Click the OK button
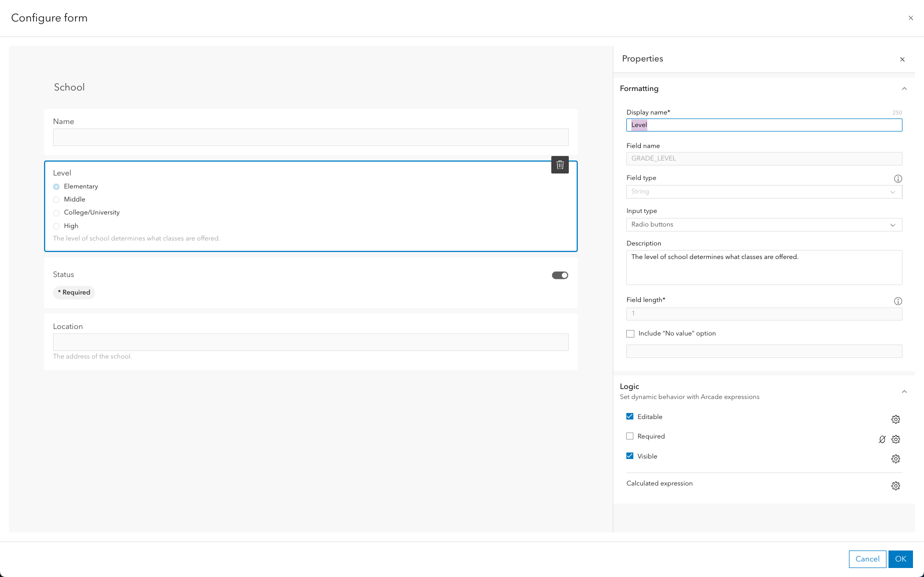This screenshot has height=577, width=924. (x=900, y=559)
